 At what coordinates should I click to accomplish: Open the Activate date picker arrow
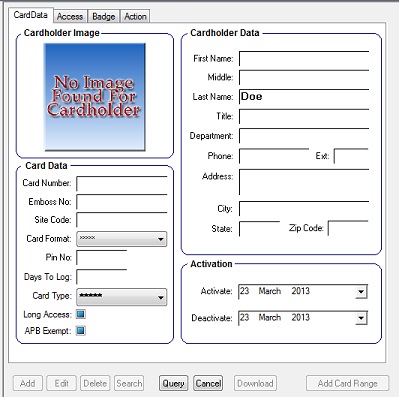coord(361,292)
